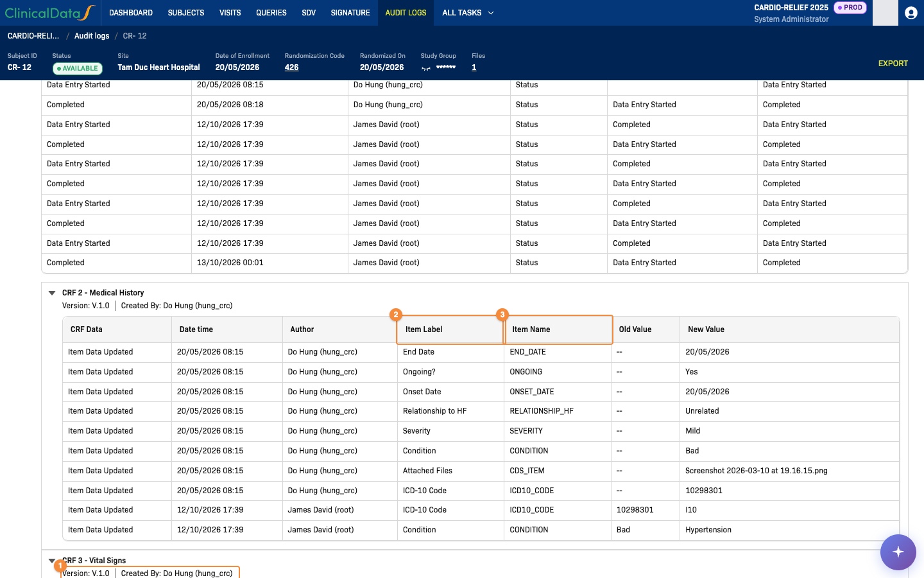
Task: Select the AUDIT LOGS tab
Action: click(406, 13)
